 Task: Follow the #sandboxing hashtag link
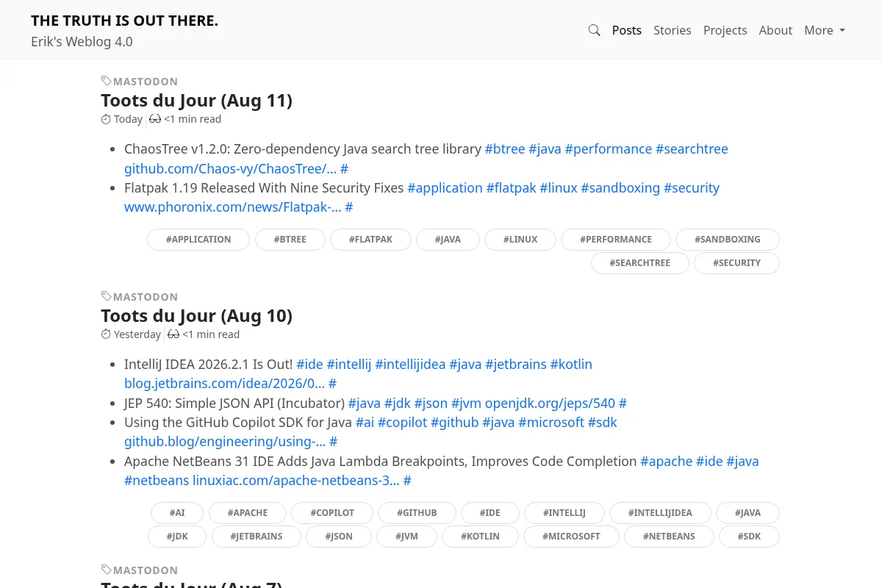pyautogui.click(x=620, y=188)
